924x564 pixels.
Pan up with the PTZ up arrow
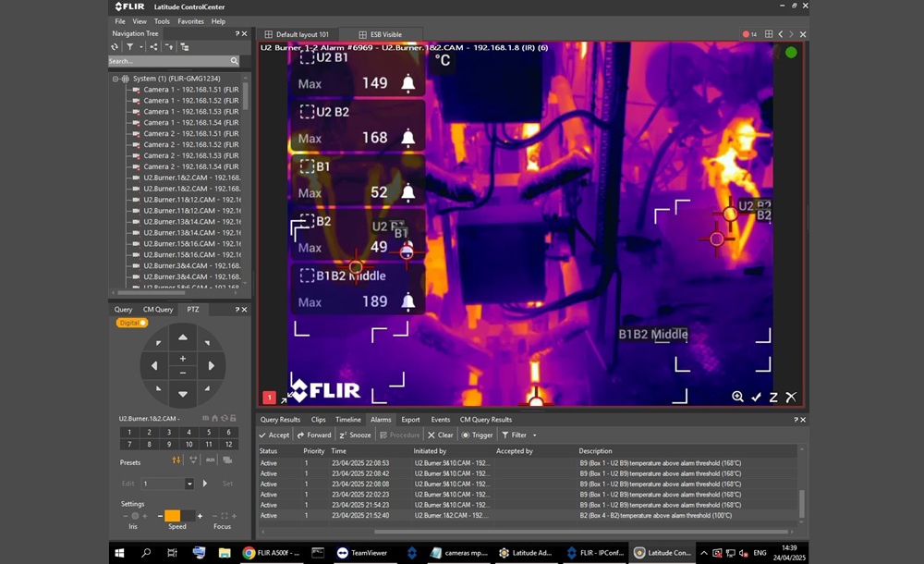183,337
